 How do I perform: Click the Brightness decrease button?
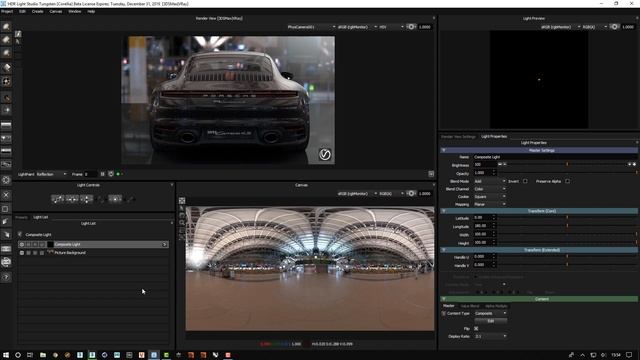point(500,164)
